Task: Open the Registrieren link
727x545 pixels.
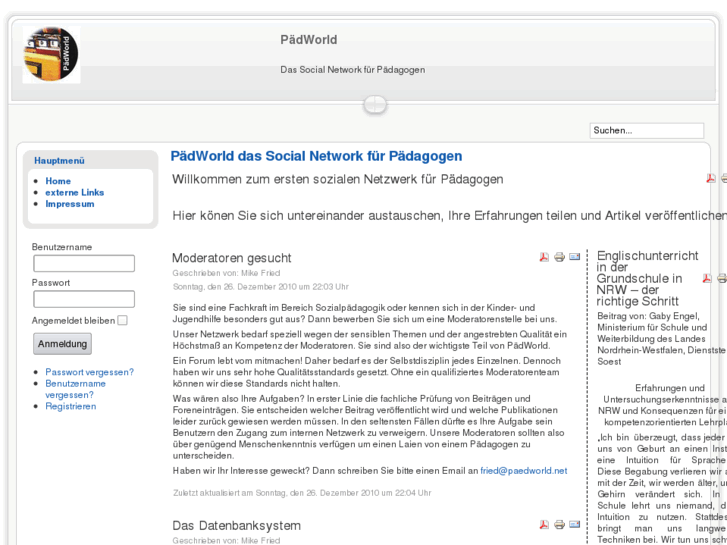Action: click(71, 406)
